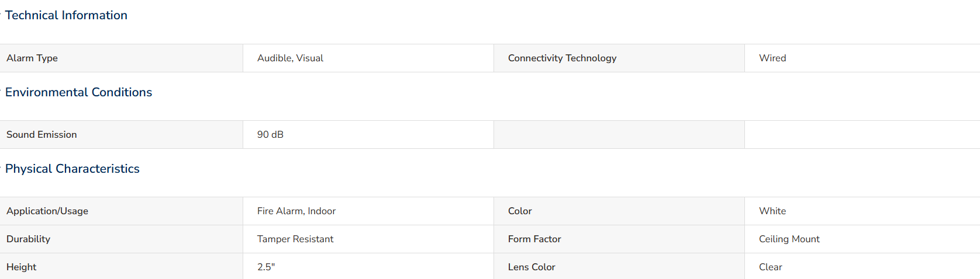This screenshot has width=980, height=279.
Task: Select the Lens Color label
Action: (532, 267)
